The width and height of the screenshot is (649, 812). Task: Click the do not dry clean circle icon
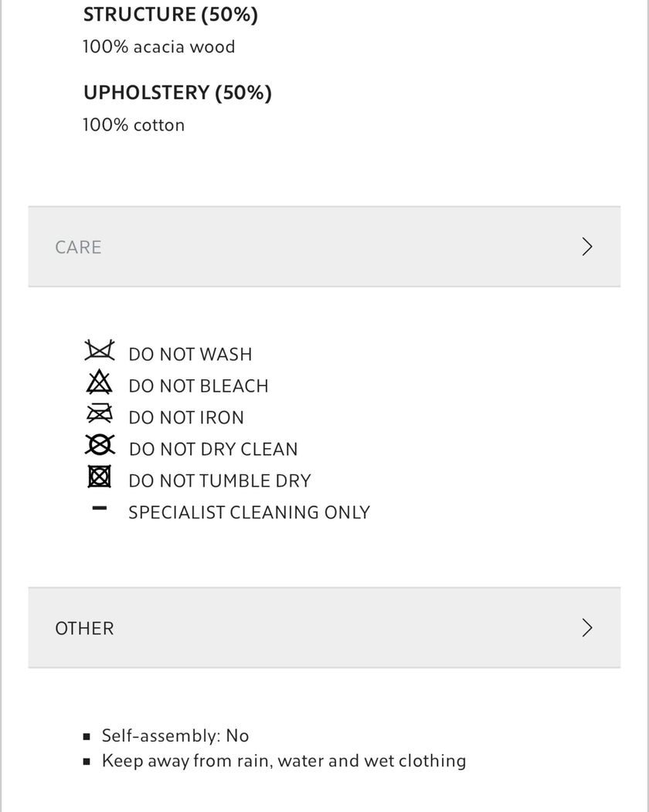(x=100, y=447)
